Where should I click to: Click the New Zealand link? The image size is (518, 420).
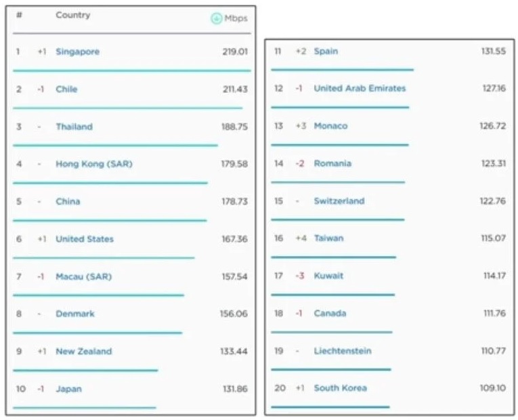click(83, 352)
